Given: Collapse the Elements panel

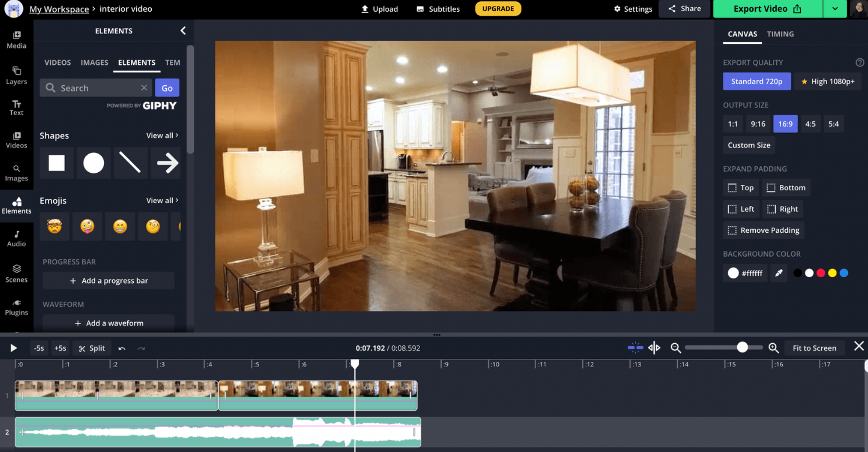Looking at the screenshot, I should [x=183, y=31].
